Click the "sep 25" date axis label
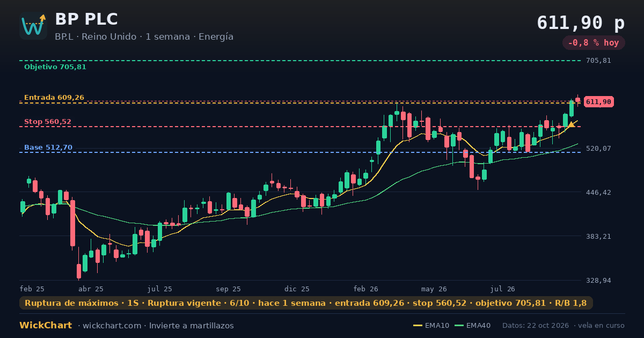Screen dimensions: 644x338 229,289
